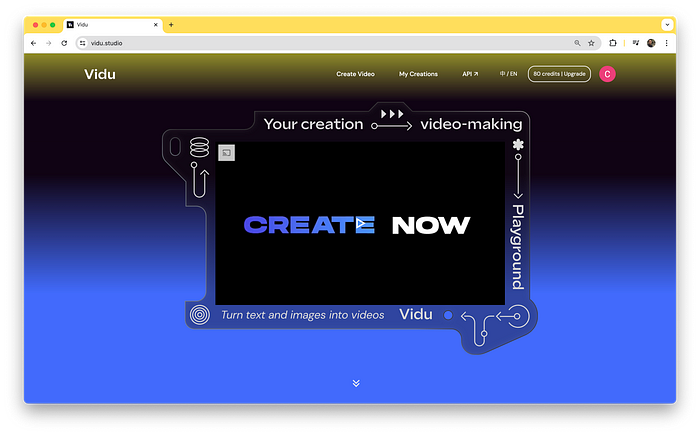Open the API link
700x435 pixels.
pos(470,74)
